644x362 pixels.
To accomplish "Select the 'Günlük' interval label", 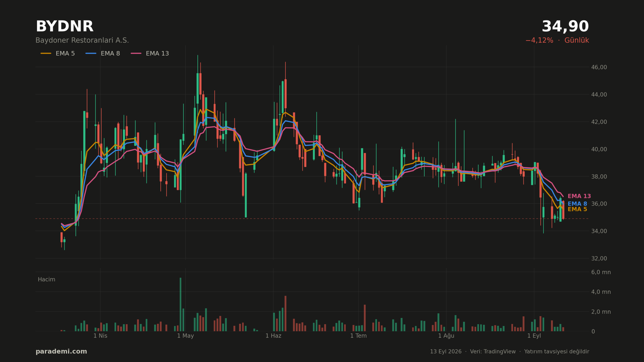I will point(576,41).
